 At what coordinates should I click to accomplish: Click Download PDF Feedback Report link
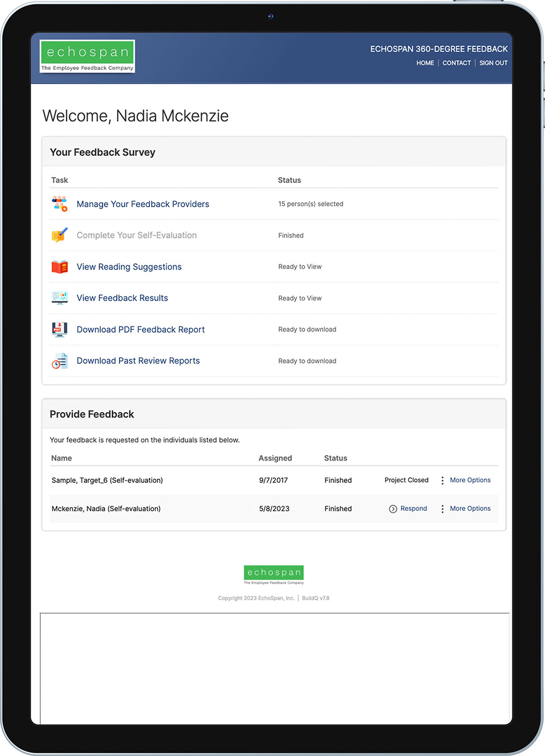pyautogui.click(x=141, y=329)
